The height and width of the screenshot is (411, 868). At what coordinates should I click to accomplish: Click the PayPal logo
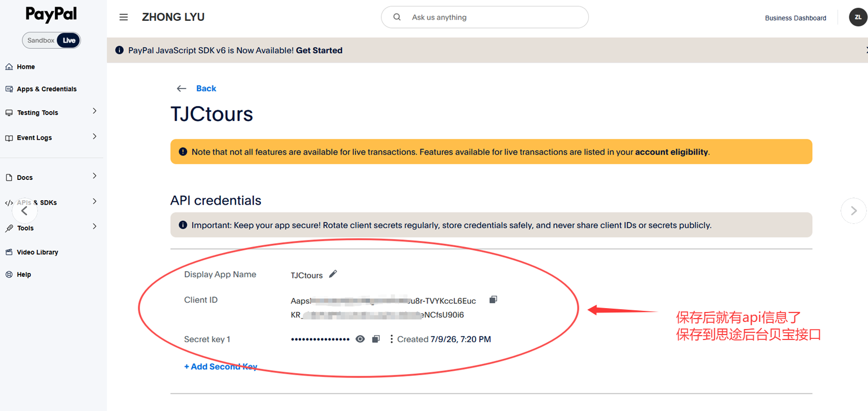pyautogui.click(x=51, y=14)
